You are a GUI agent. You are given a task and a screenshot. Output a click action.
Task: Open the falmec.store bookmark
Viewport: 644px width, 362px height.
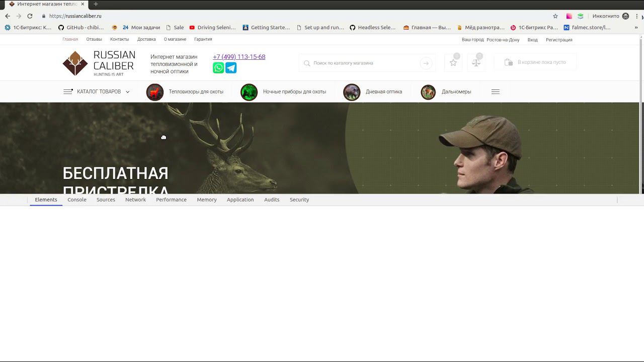pyautogui.click(x=587, y=28)
